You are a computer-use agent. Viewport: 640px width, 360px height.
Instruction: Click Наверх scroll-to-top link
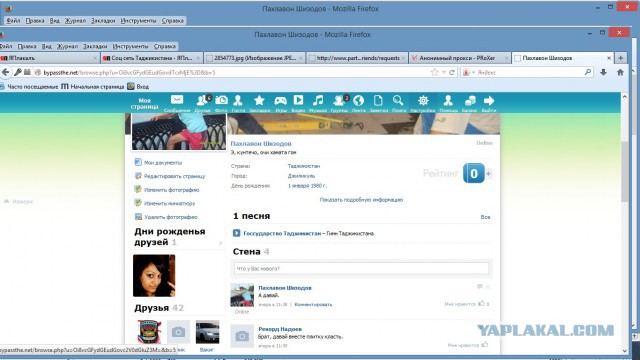click(x=18, y=201)
